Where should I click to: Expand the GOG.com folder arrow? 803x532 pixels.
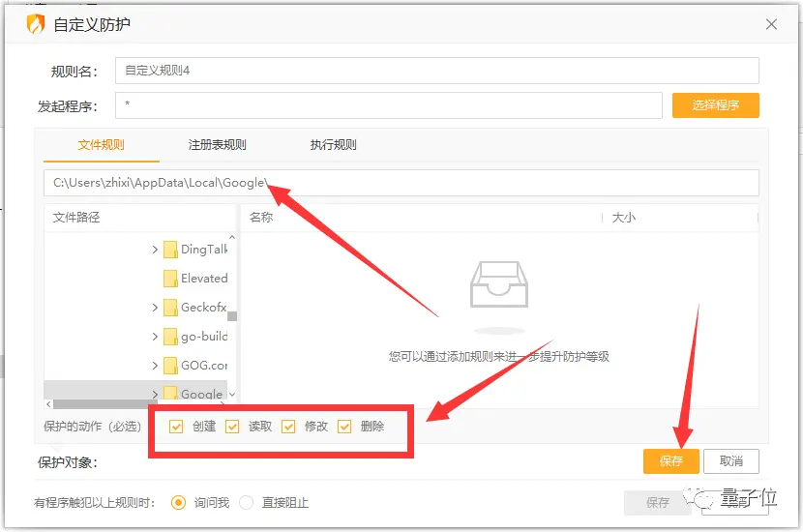(155, 366)
